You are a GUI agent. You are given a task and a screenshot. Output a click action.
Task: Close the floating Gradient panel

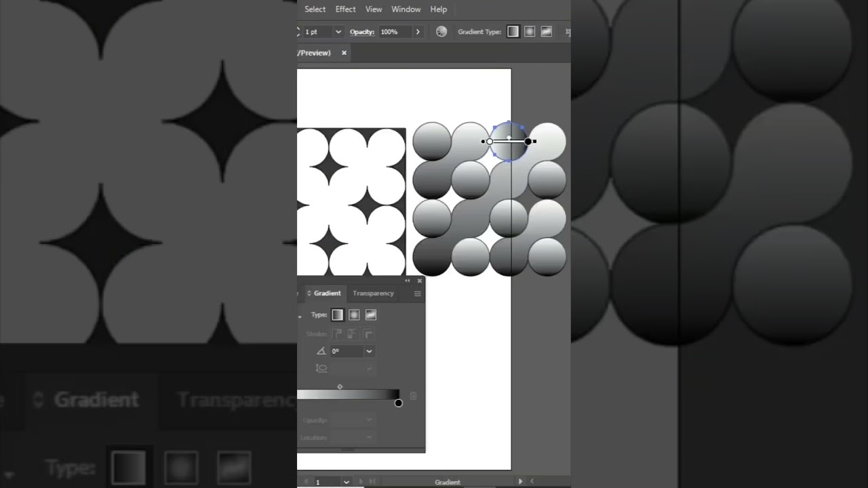(x=419, y=281)
